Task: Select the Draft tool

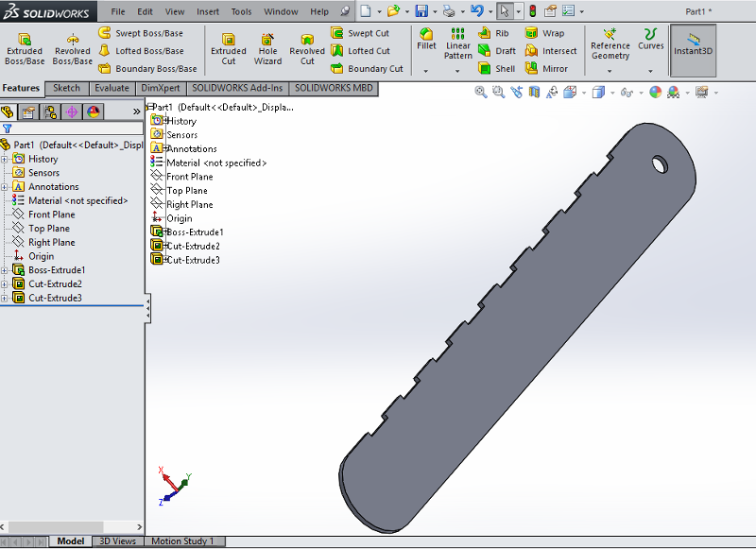Action: point(497,51)
